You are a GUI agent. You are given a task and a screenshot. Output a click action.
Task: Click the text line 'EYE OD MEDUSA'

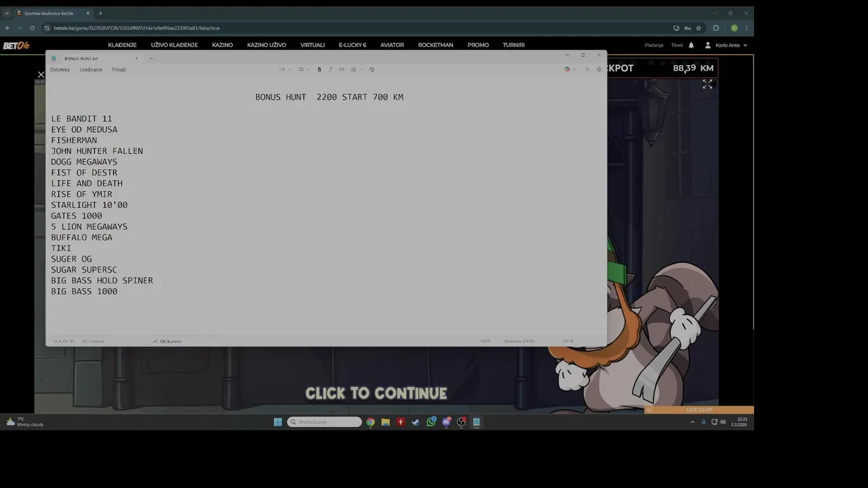coord(84,129)
